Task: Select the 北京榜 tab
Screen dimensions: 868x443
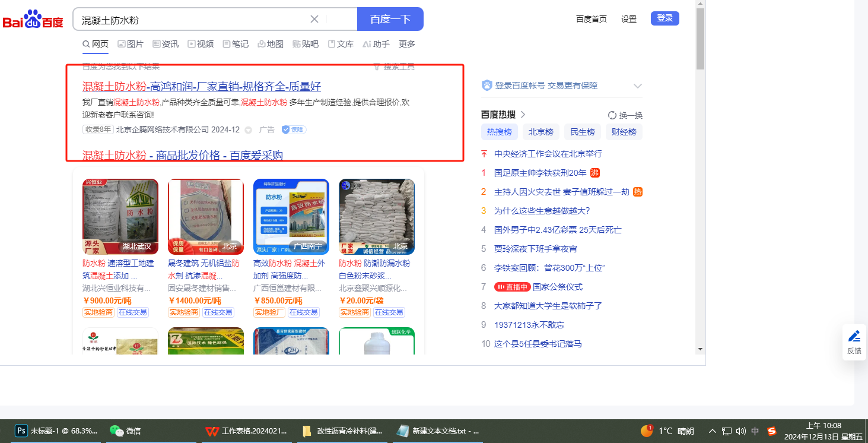Action: click(x=540, y=132)
